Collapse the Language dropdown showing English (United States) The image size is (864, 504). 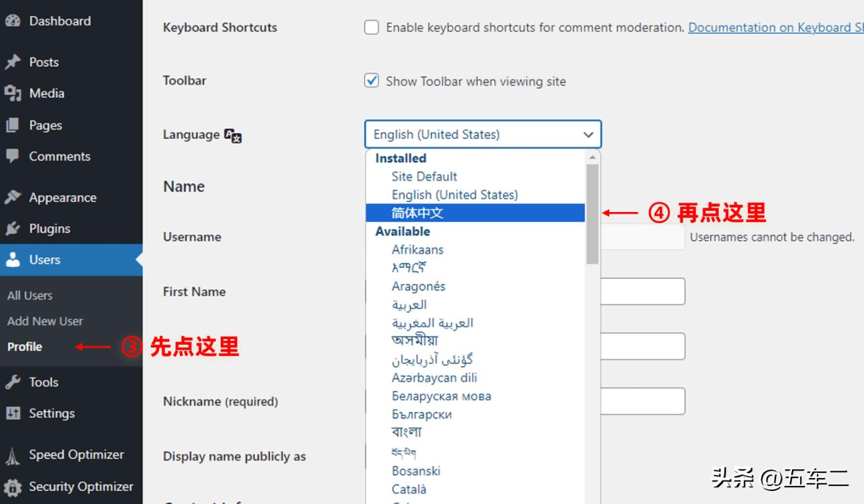[483, 135]
